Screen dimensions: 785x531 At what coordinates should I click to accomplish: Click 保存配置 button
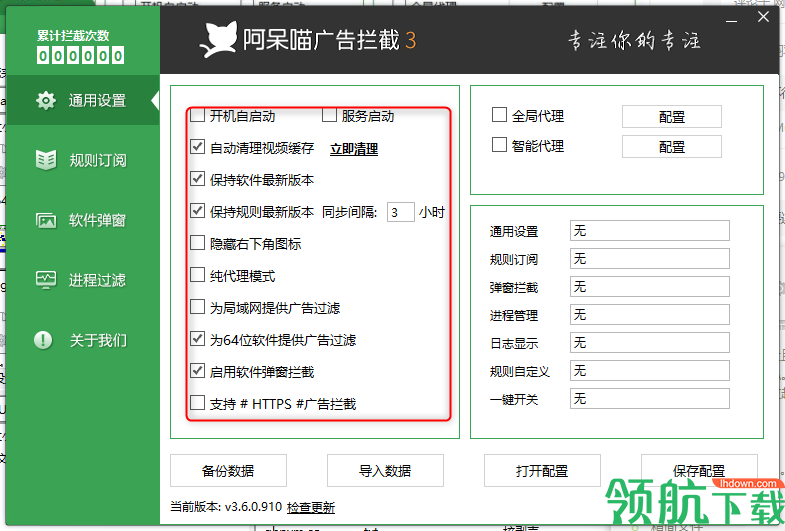point(699,470)
